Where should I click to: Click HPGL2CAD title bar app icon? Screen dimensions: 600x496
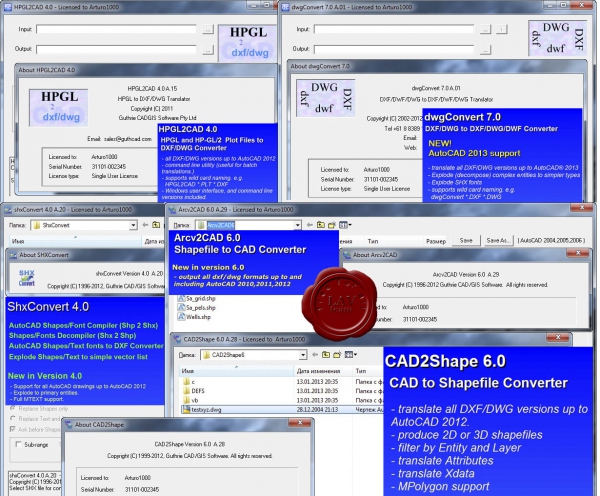pyautogui.click(x=8, y=7)
